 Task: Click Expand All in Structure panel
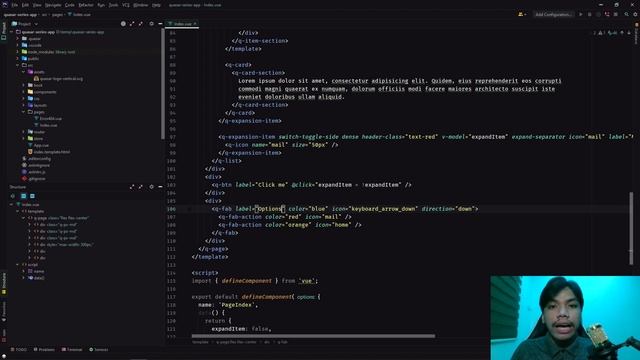[x=132, y=187]
